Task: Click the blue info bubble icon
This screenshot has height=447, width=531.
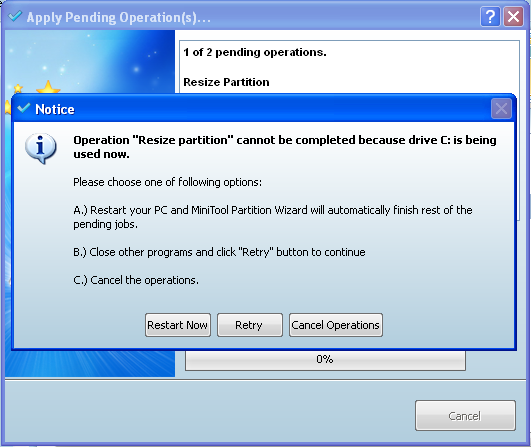Action: point(41,148)
